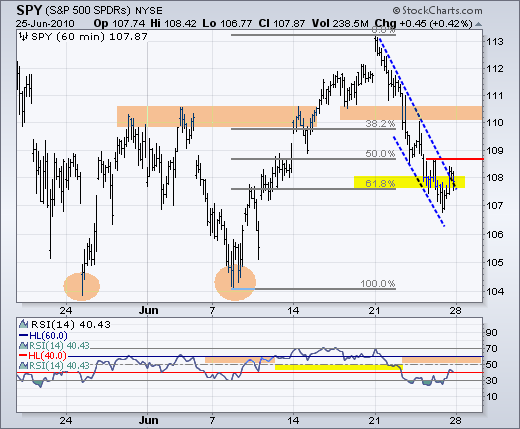The width and height of the screenshot is (520, 429).
Task: Click the (S&P 500 SPDRs) name text
Action: (88, 11)
